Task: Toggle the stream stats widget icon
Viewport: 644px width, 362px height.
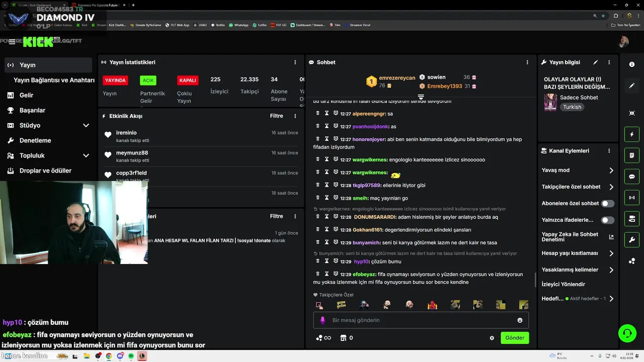Action: click(632, 198)
